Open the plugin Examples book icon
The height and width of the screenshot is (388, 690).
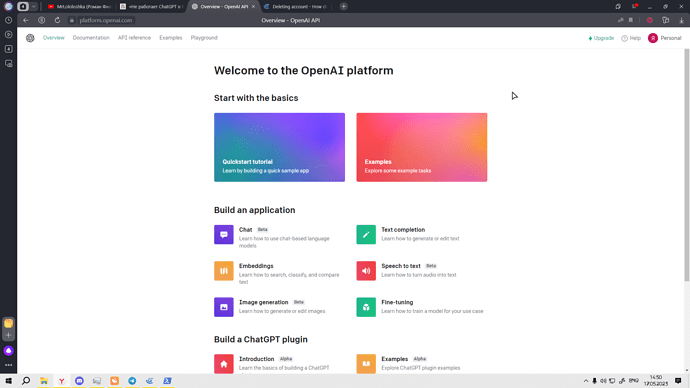click(366, 364)
